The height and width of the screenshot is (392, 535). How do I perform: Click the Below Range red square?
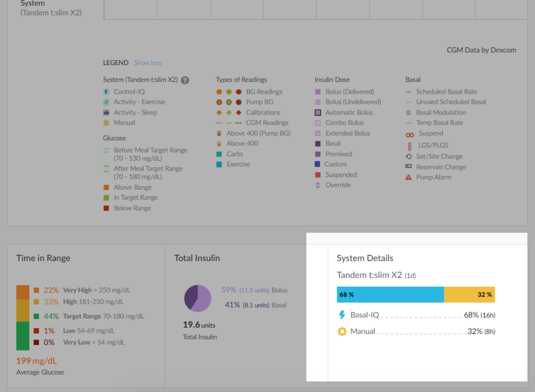coord(106,208)
